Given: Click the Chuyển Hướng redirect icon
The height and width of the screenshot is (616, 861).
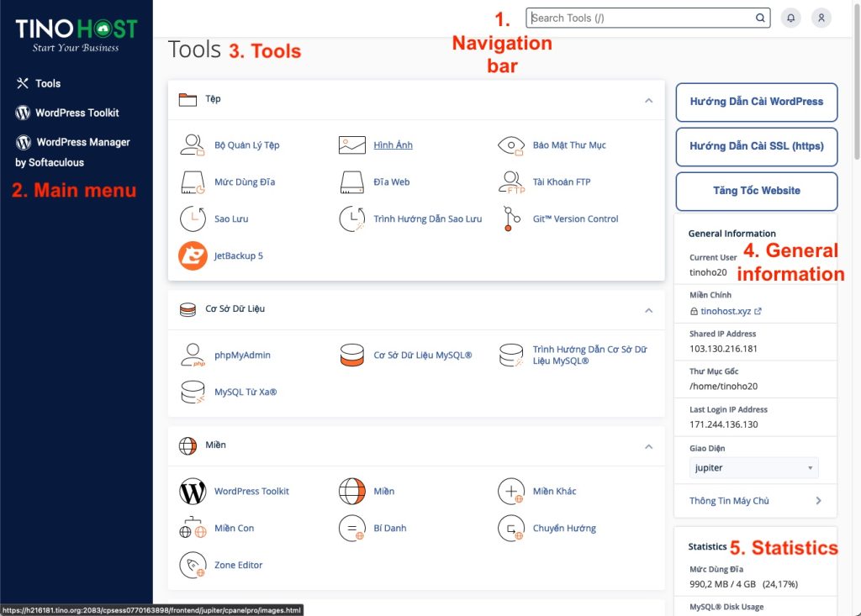Looking at the screenshot, I should tap(511, 528).
